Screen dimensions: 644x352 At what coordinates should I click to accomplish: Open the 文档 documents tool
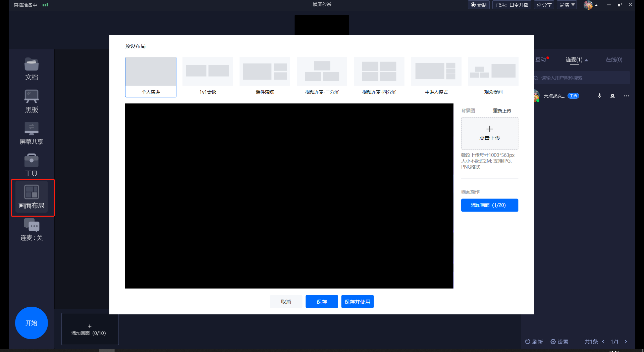pos(32,69)
